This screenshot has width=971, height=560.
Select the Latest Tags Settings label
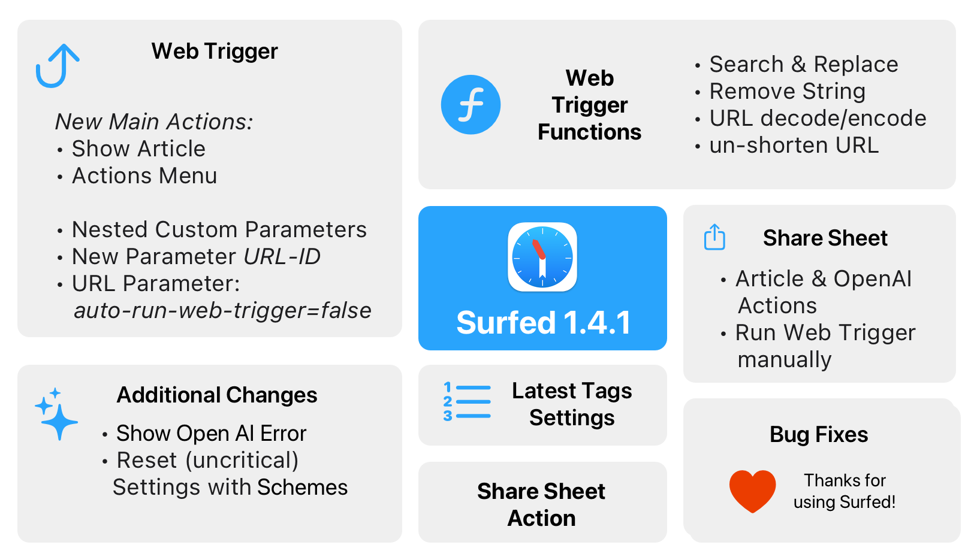(x=572, y=404)
